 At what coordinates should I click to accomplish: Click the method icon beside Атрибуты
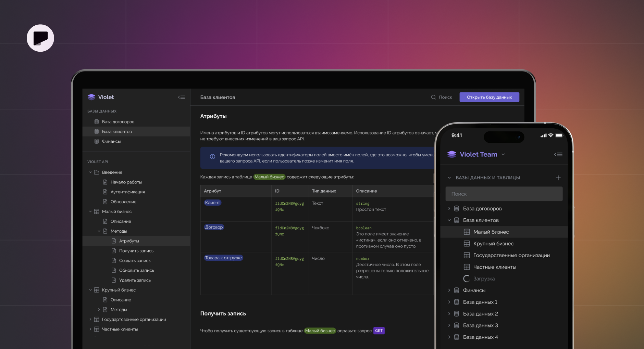point(114,241)
